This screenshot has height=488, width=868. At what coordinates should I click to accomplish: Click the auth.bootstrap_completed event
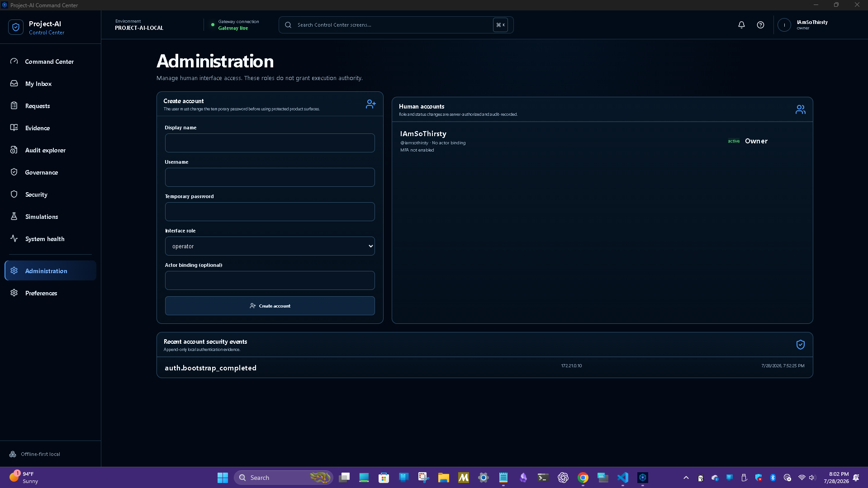click(210, 368)
